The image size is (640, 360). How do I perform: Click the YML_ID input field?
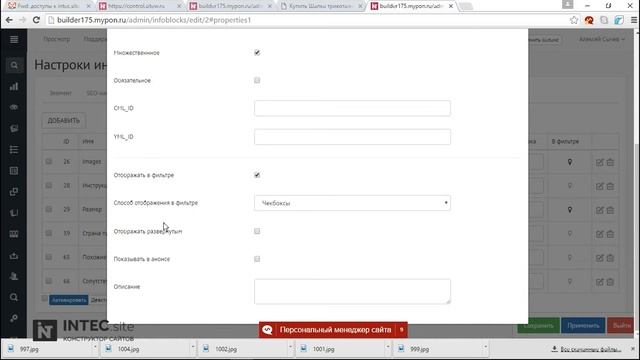tap(352, 137)
